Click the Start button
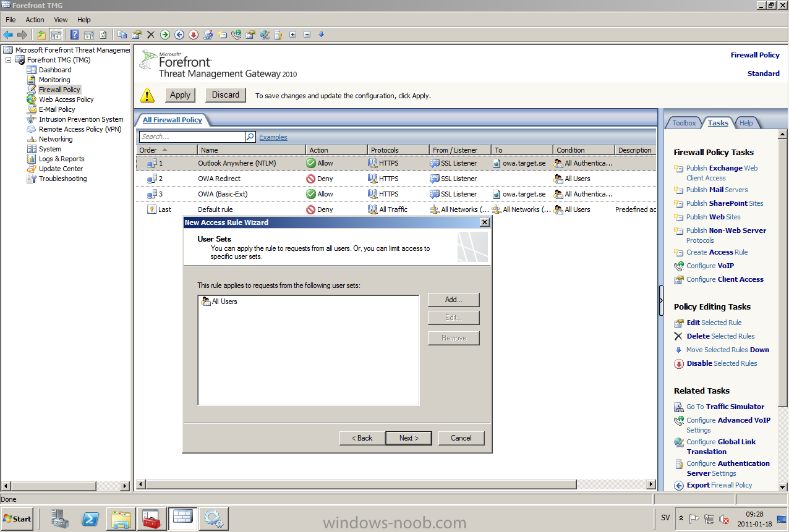Screen dimensions: 789x532 [x=17, y=518]
